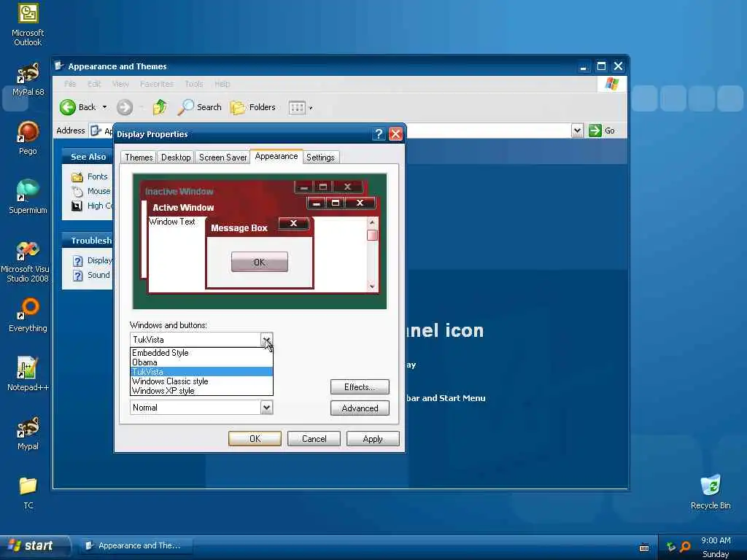Select the Supermium desktop shortcut
Viewport: 747px width, 560px height.
(28, 196)
